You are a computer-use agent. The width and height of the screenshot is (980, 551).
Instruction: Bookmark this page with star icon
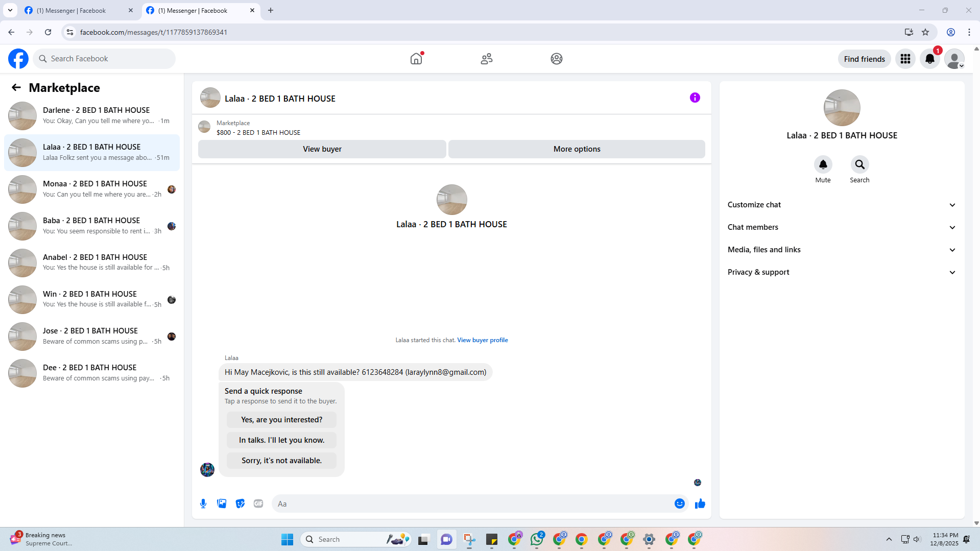coord(925,32)
